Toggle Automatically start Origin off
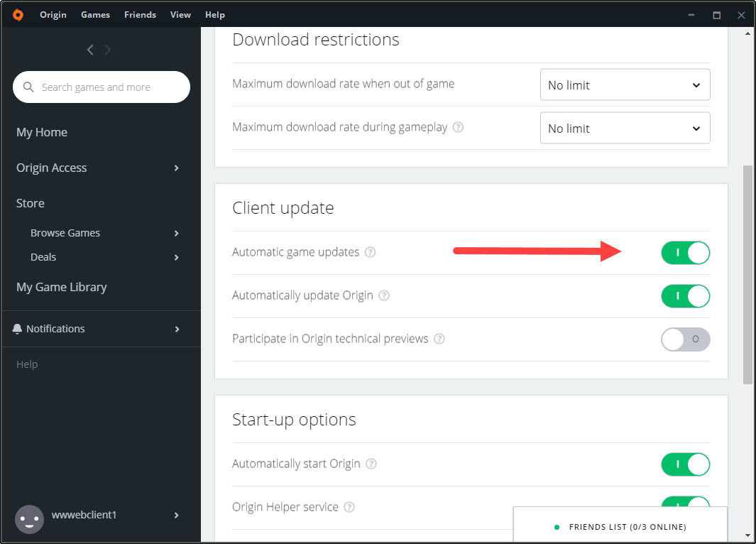The width and height of the screenshot is (756, 544). (x=685, y=464)
